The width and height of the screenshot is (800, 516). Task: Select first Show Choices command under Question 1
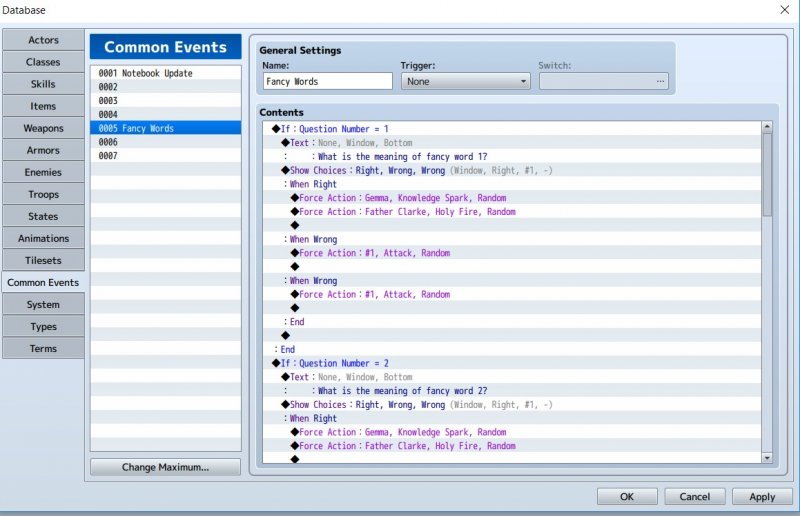(x=512, y=170)
